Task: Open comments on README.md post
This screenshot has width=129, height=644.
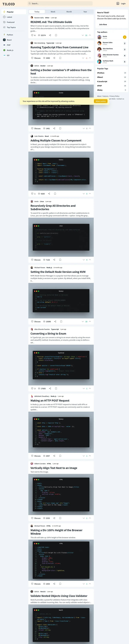Action: (x=33, y=35)
